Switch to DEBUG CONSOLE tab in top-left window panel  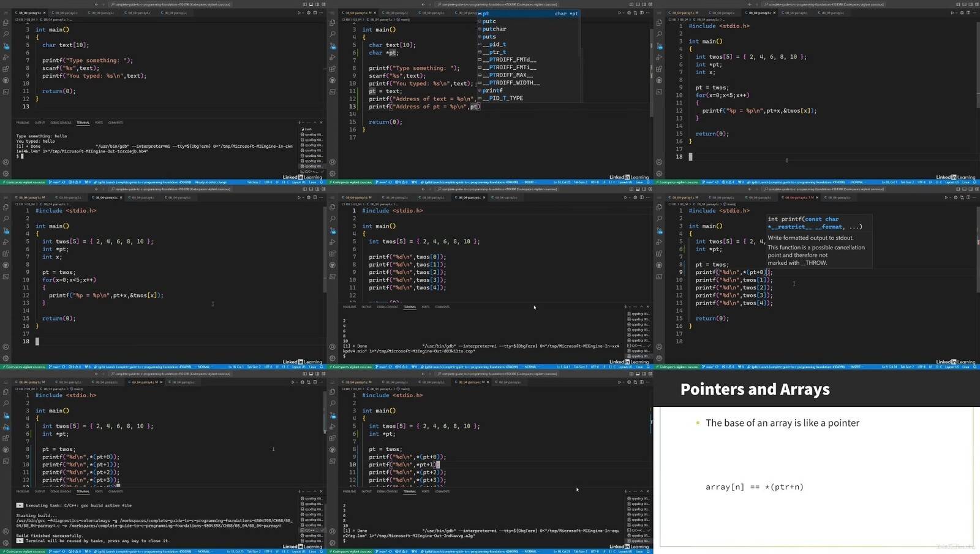[x=61, y=123]
